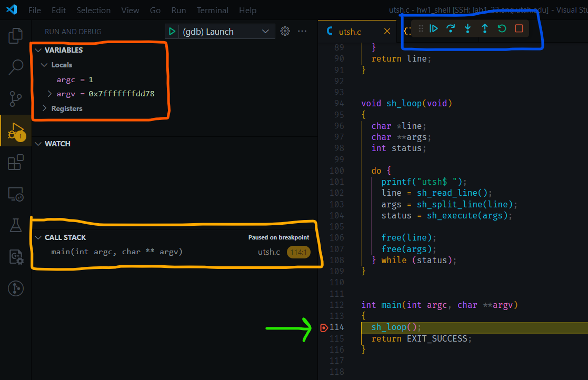Viewport: 588px width, 380px height.
Task: Open launch.json with the gear icon
Action: tap(285, 32)
